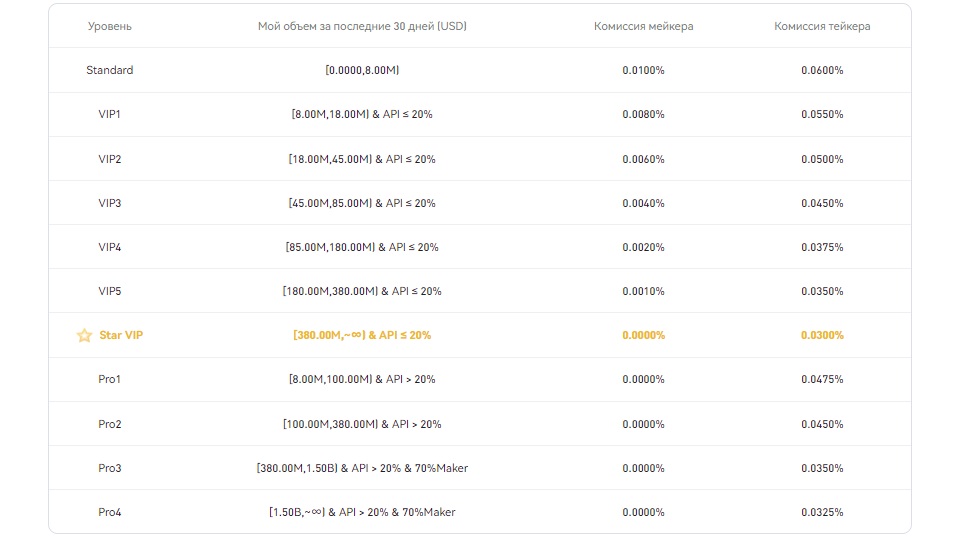Click the Star VIP star icon
979x543 pixels.
click(x=84, y=336)
